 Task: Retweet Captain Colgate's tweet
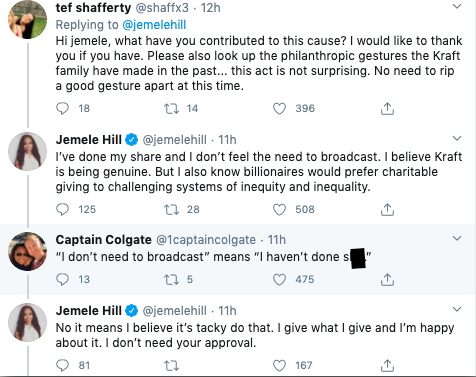point(172,279)
